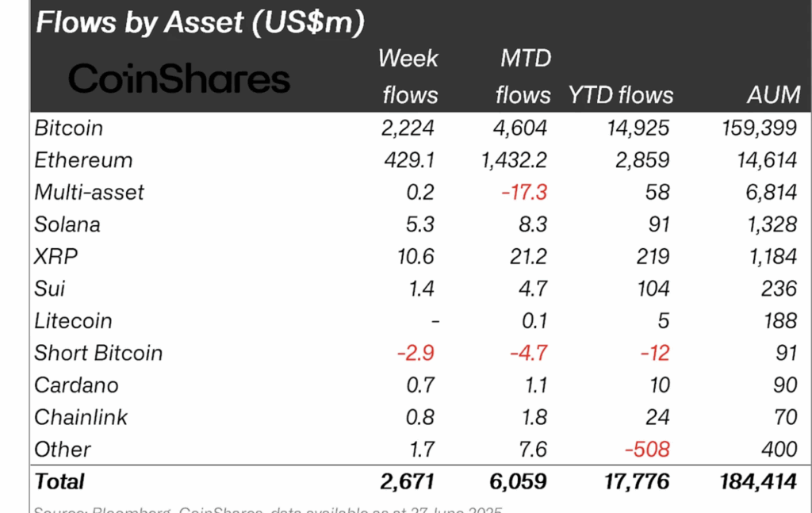Click the Week flows column header
Screen dimensions: 812x513
point(408,77)
